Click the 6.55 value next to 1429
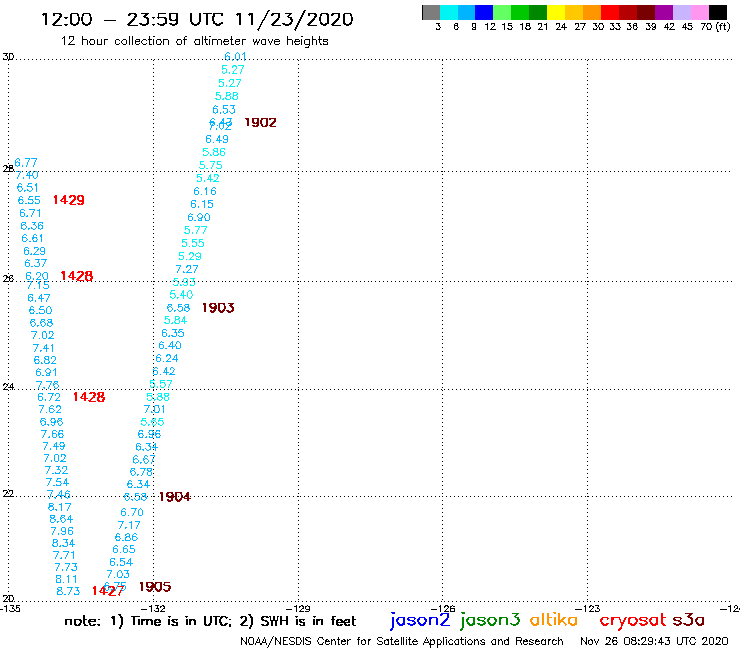Screen dimensions: 740x650 29,201
